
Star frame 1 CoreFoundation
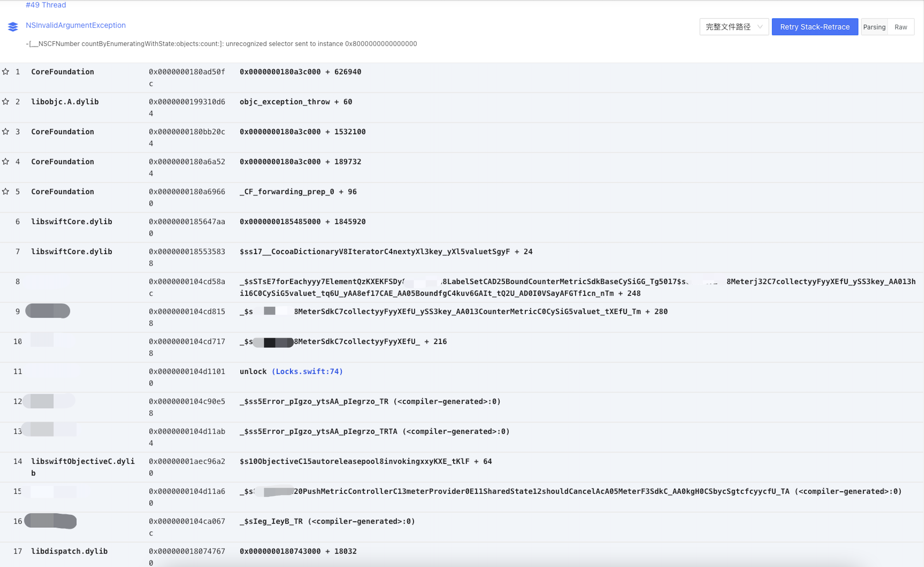coord(5,72)
